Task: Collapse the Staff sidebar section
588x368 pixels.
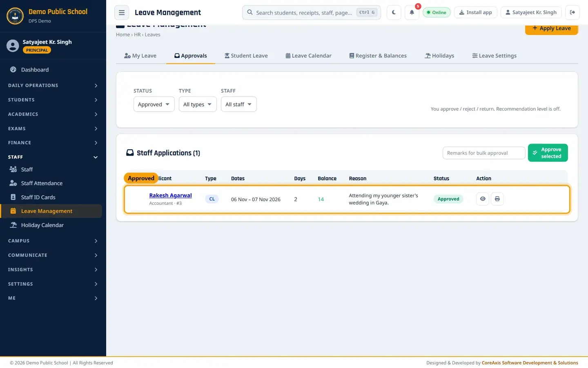Action: [x=53, y=157]
